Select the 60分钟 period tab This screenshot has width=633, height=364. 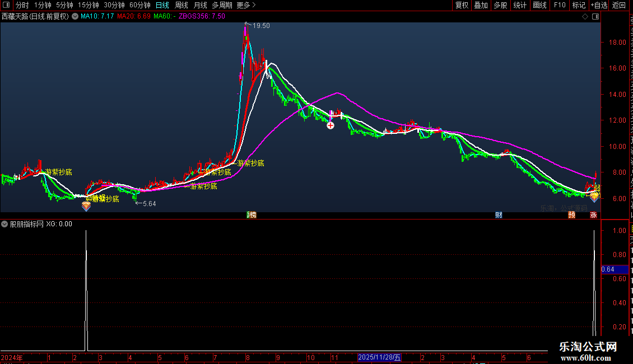pyautogui.click(x=140, y=5)
